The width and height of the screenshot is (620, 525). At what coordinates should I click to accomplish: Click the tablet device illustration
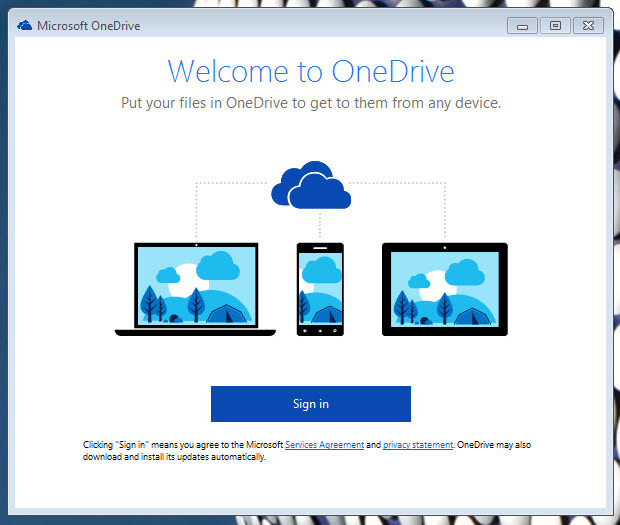click(445, 289)
